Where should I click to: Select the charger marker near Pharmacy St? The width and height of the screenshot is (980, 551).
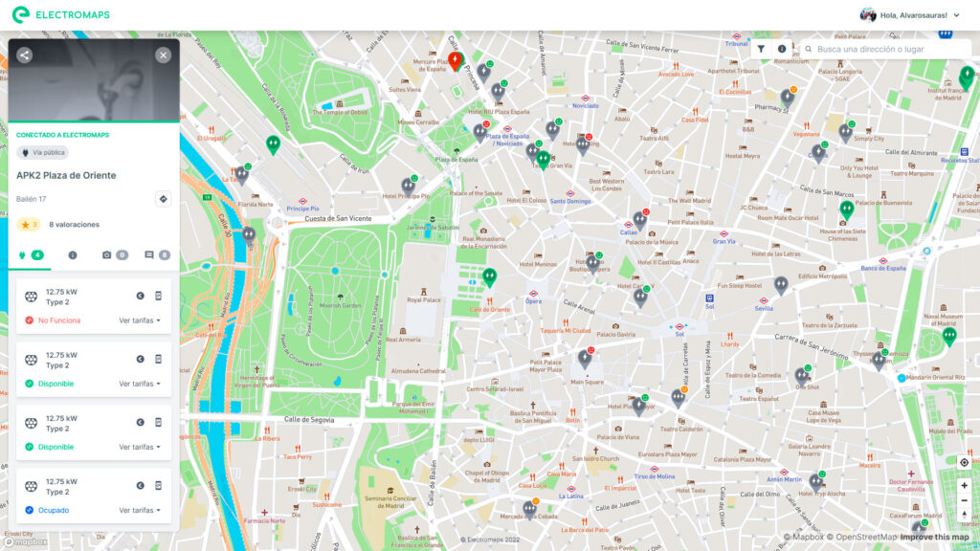(x=787, y=97)
